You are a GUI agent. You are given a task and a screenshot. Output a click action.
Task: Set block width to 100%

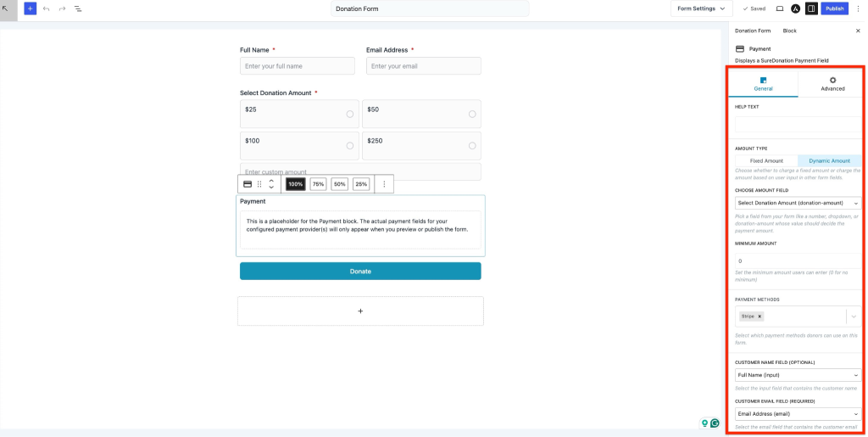[296, 184]
